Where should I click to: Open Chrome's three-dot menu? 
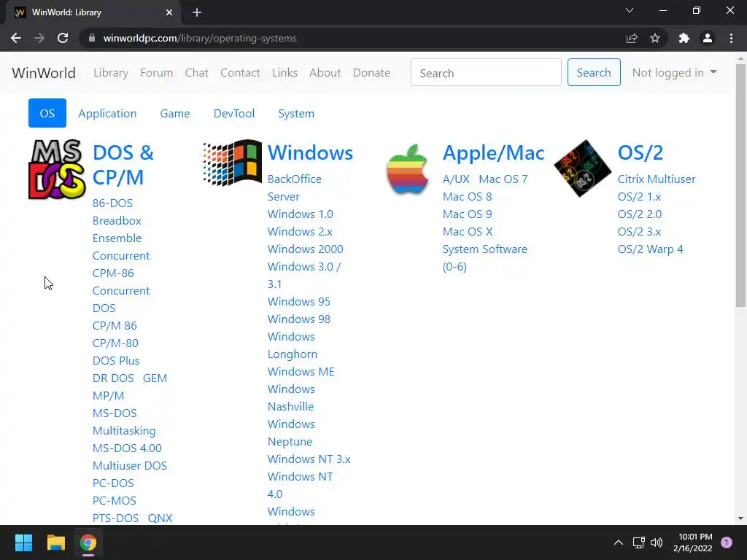tap(731, 38)
